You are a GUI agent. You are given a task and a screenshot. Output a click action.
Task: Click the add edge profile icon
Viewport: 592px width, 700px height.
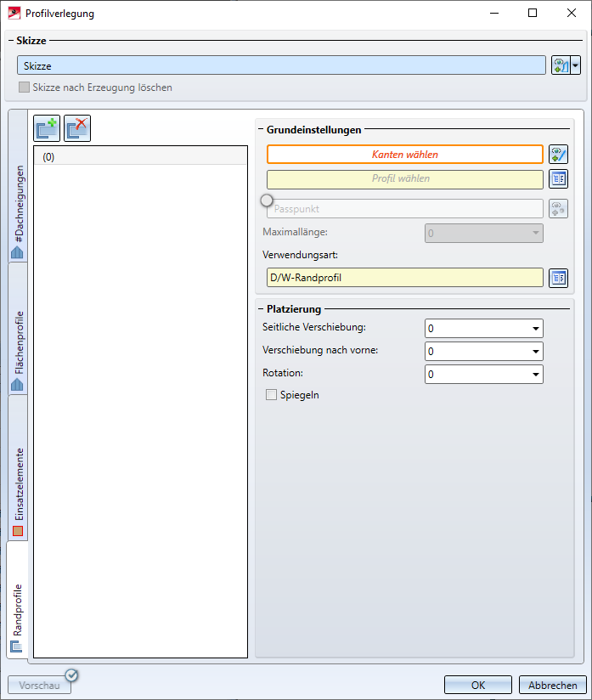click(47, 128)
